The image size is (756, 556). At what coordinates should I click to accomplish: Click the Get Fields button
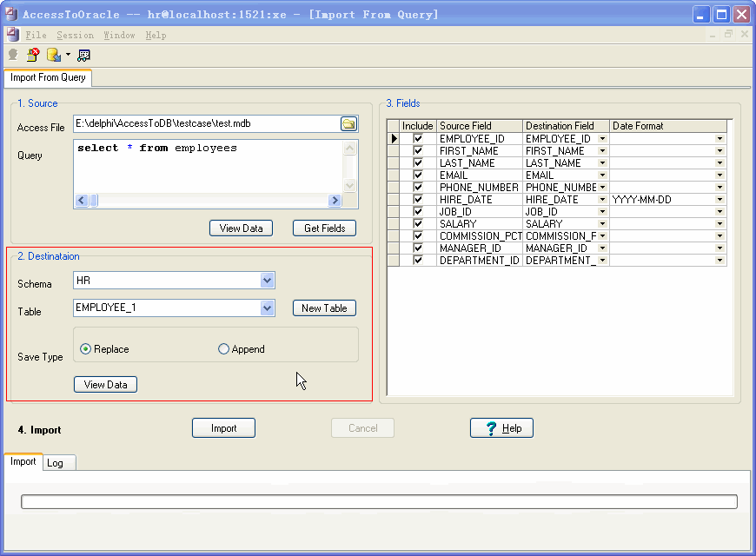(x=324, y=228)
